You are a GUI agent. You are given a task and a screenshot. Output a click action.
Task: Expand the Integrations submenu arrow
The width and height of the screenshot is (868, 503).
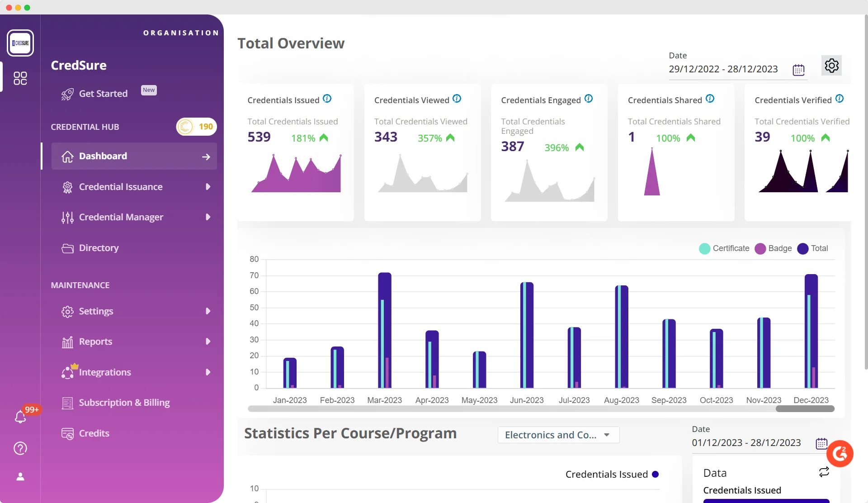tap(208, 372)
